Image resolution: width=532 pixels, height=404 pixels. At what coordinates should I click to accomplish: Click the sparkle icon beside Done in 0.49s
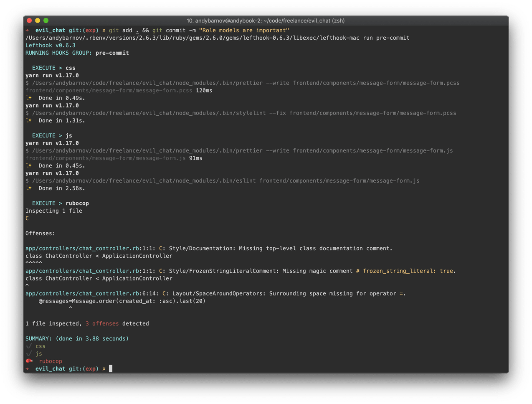pos(29,98)
